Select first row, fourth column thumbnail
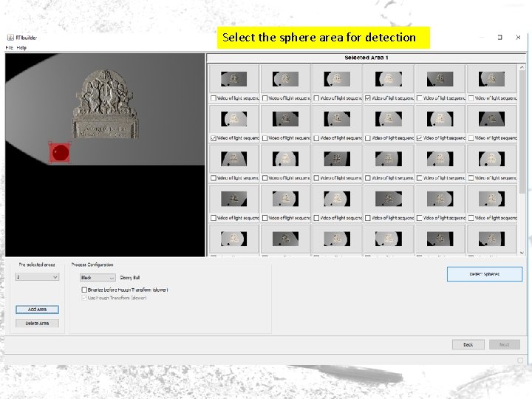Viewport: 532px width, 399px height. 389,79
